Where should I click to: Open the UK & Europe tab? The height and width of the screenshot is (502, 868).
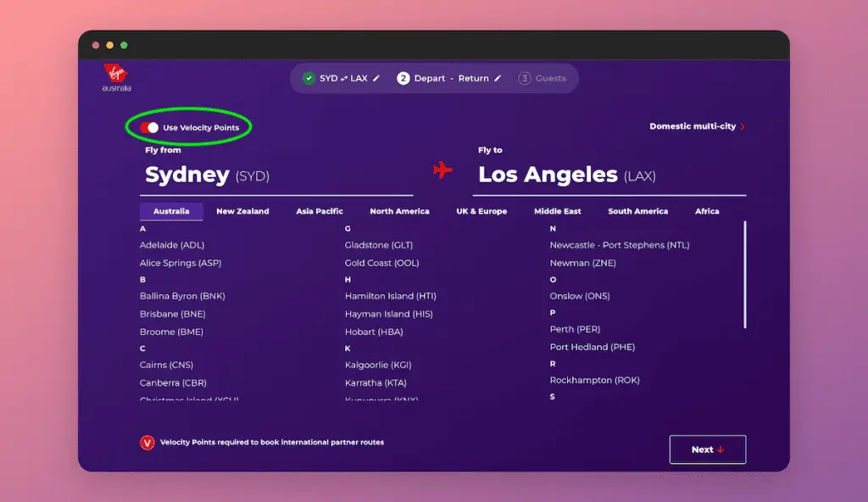click(x=481, y=211)
